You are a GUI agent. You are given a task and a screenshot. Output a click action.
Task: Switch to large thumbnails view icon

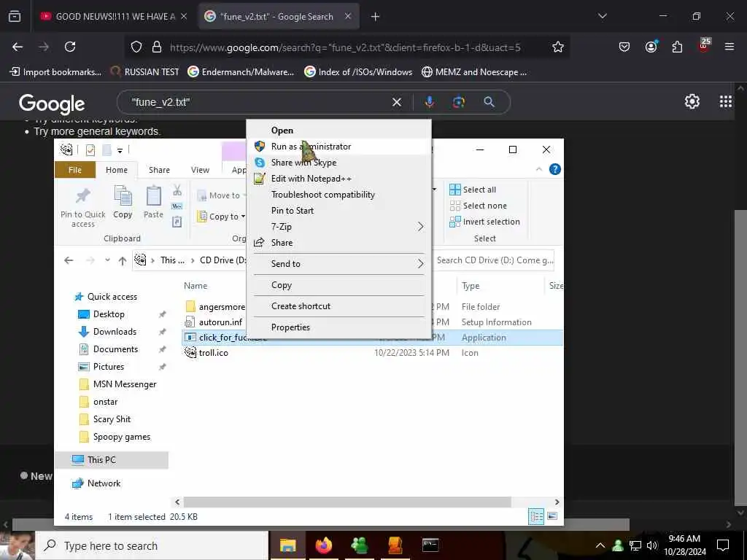[552, 517]
